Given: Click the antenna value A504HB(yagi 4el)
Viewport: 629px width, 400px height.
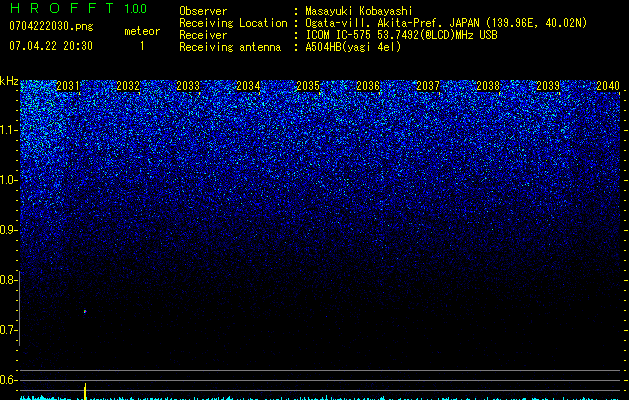Looking at the screenshot, I should [x=353, y=47].
